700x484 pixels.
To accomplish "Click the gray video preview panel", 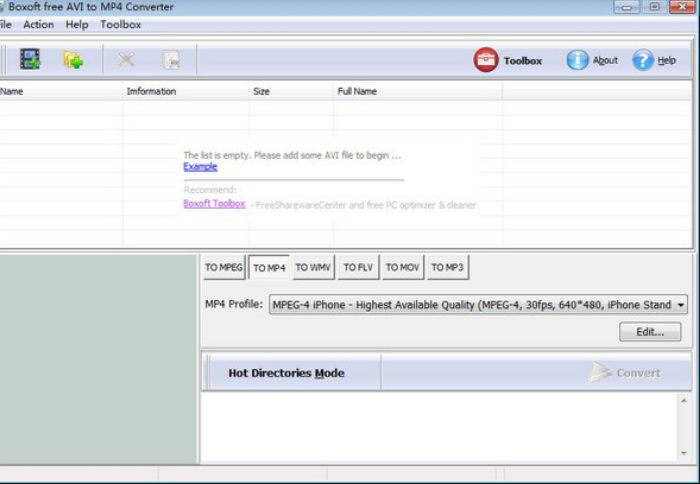I will pos(98,359).
